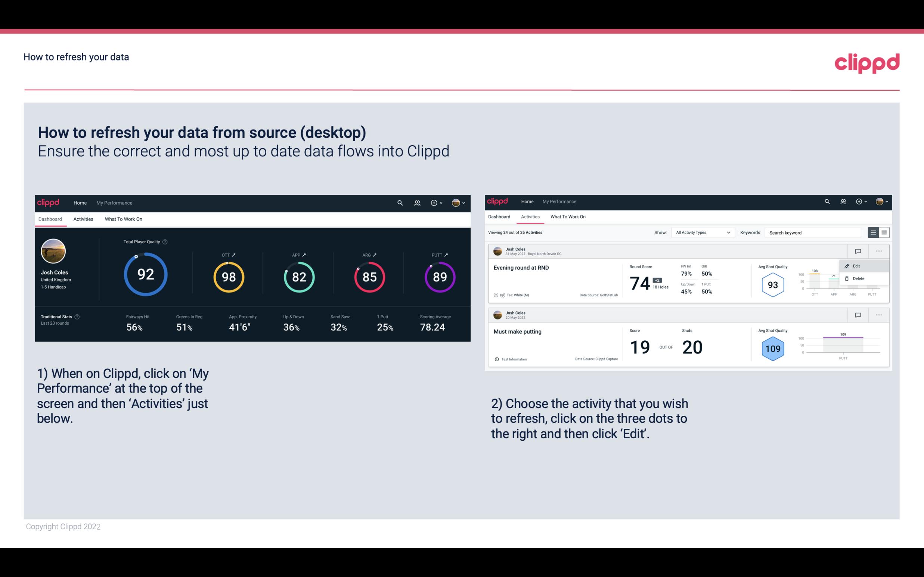Select the What To Work On tab
Image resolution: width=924 pixels, height=577 pixels.
pyautogui.click(x=123, y=219)
